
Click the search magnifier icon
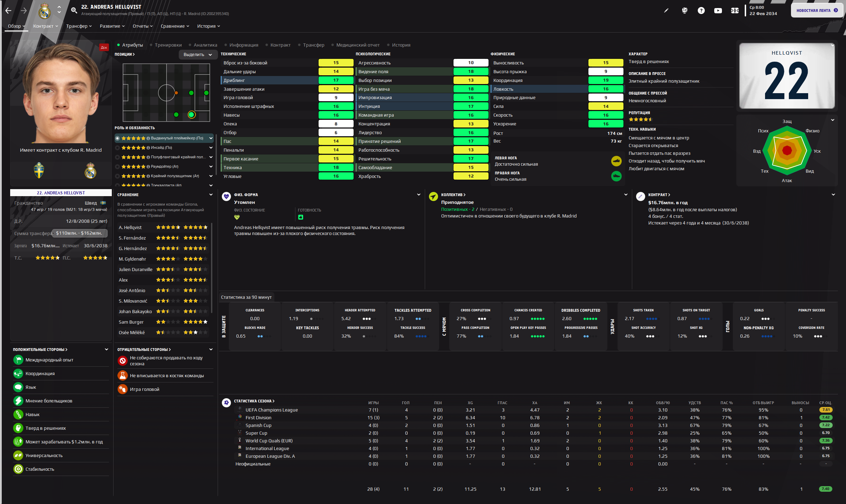point(74,11)
